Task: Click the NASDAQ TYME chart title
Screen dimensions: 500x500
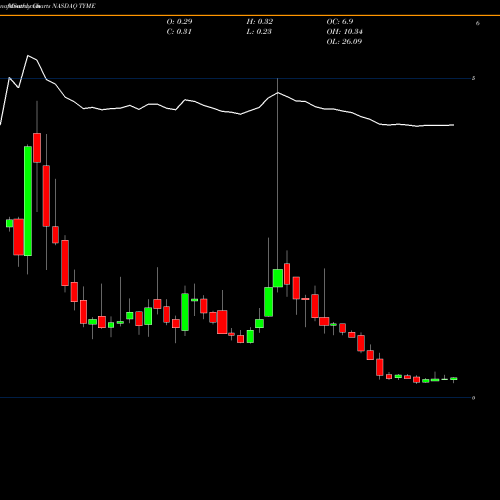Action: coord(74,6)
